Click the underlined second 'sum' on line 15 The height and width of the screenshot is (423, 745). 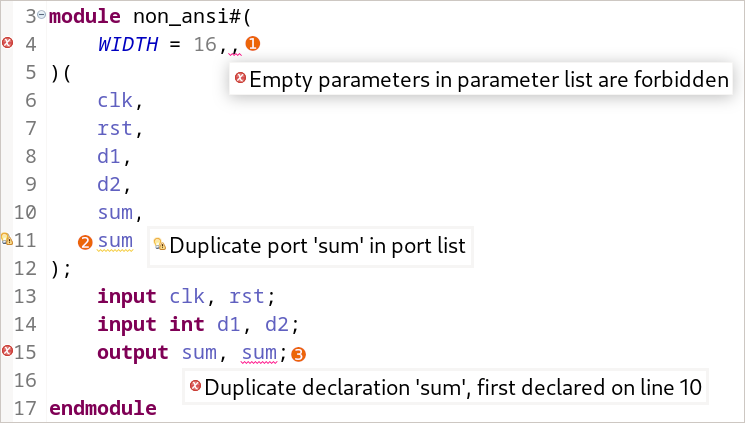pos(259,353)
